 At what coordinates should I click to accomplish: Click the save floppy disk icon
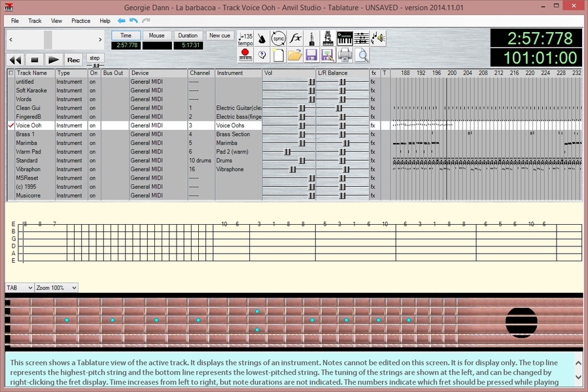(312, 55)
